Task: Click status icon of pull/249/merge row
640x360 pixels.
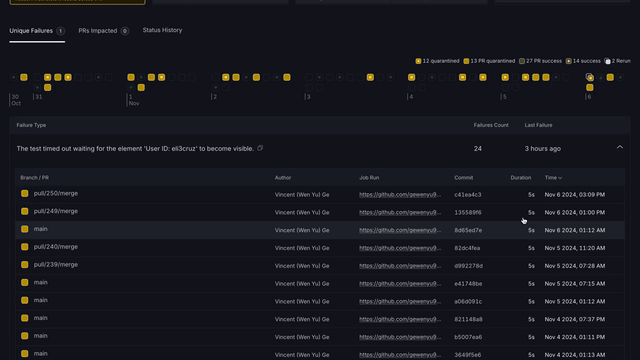Action: (24, 211)
